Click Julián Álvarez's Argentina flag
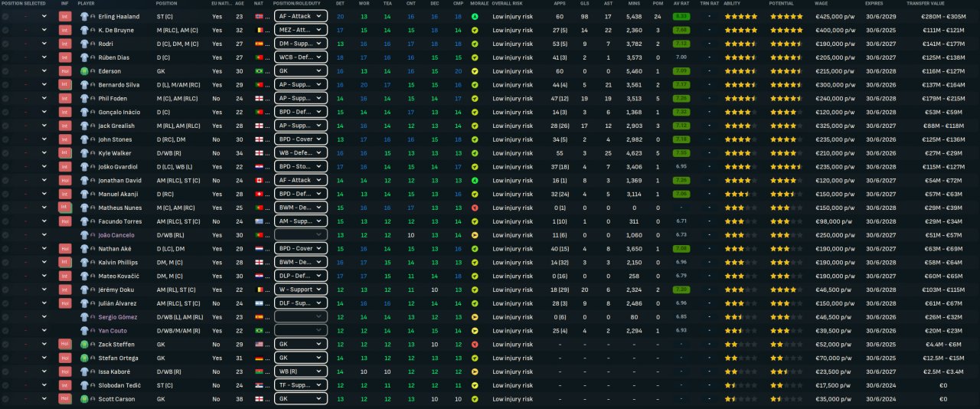Image resolution: width=980 pixels, height=409 pixels. pos(258,303)
